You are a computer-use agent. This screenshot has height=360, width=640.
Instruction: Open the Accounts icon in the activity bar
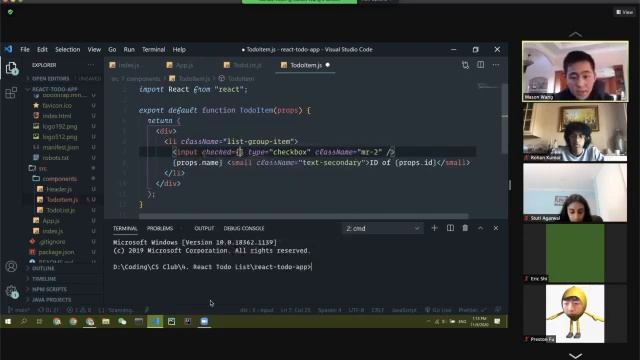(11, 267)
